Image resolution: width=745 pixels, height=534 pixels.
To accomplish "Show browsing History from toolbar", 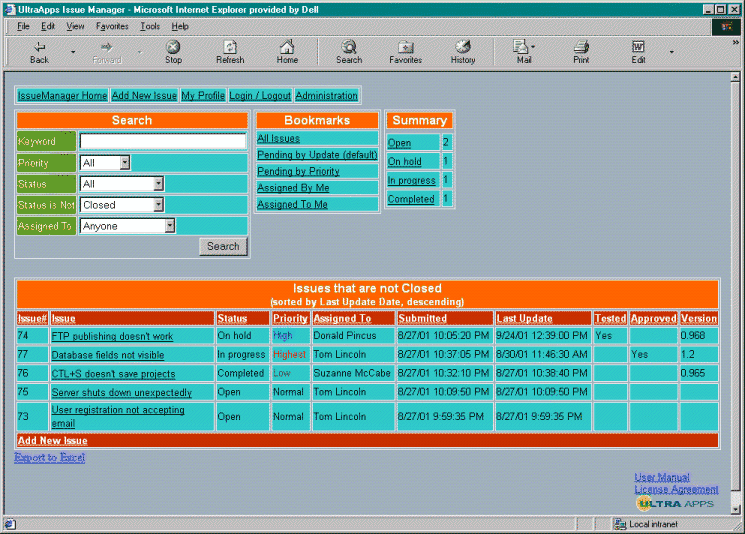I will [x=463, y=52].
